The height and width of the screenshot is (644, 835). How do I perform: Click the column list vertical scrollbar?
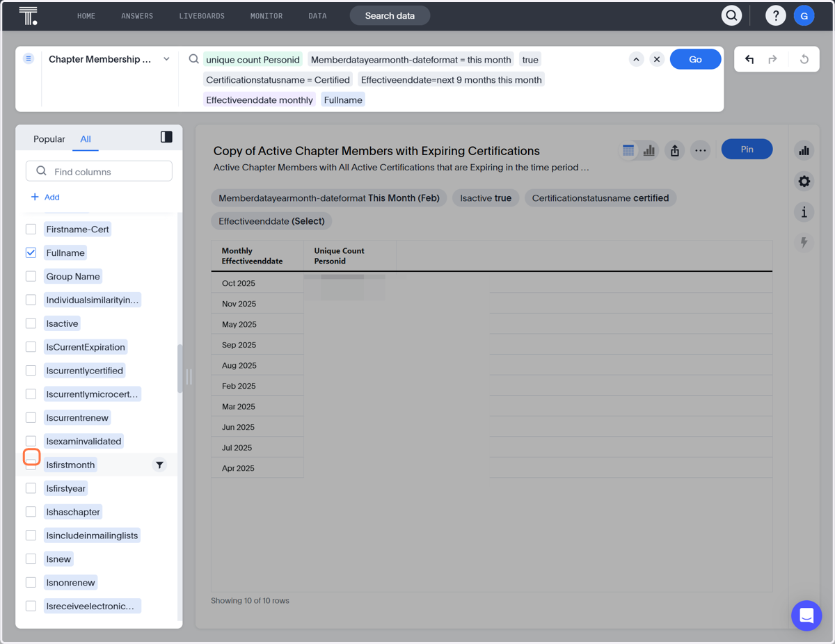(180, 369)
